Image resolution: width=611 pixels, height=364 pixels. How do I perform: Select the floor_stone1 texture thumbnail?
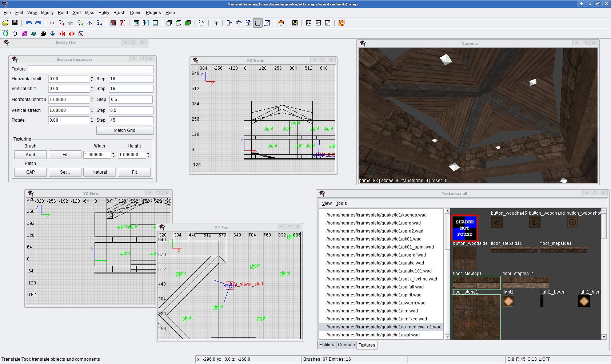(476, 317)
